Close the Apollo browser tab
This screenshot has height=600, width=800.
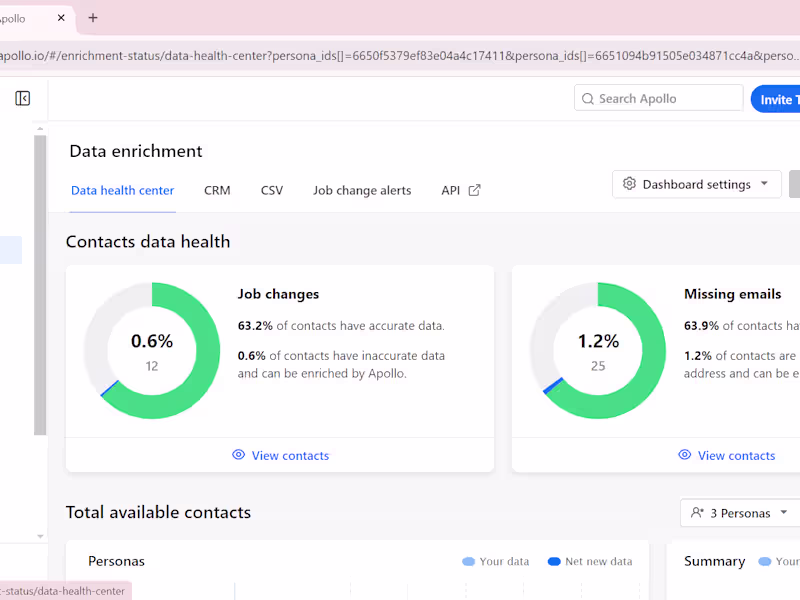[x=61, y=18]
